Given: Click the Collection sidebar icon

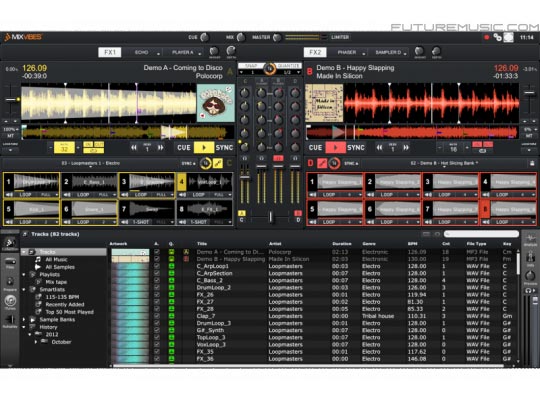Looking at the screenshot, I should 10,243.
